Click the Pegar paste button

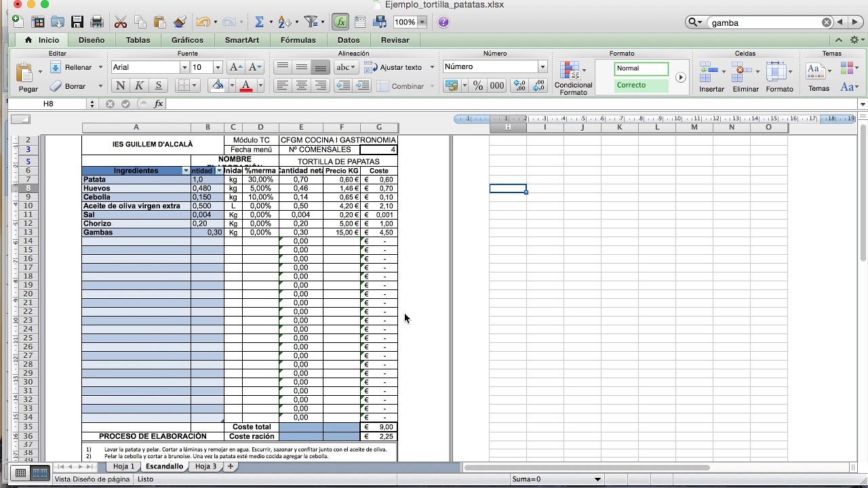pos(28,77)
